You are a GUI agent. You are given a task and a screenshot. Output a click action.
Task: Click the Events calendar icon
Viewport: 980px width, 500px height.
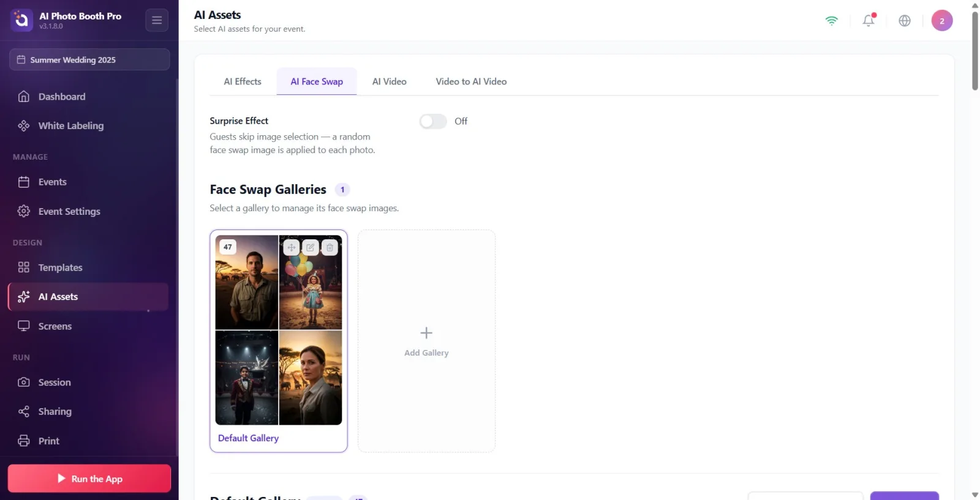tap(24, 182)
